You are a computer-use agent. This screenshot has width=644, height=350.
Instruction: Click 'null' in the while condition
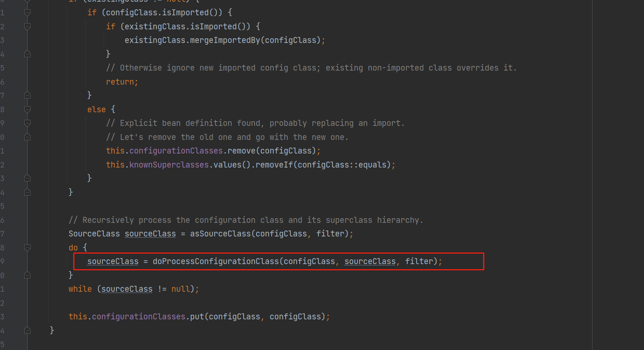point(181,289)
